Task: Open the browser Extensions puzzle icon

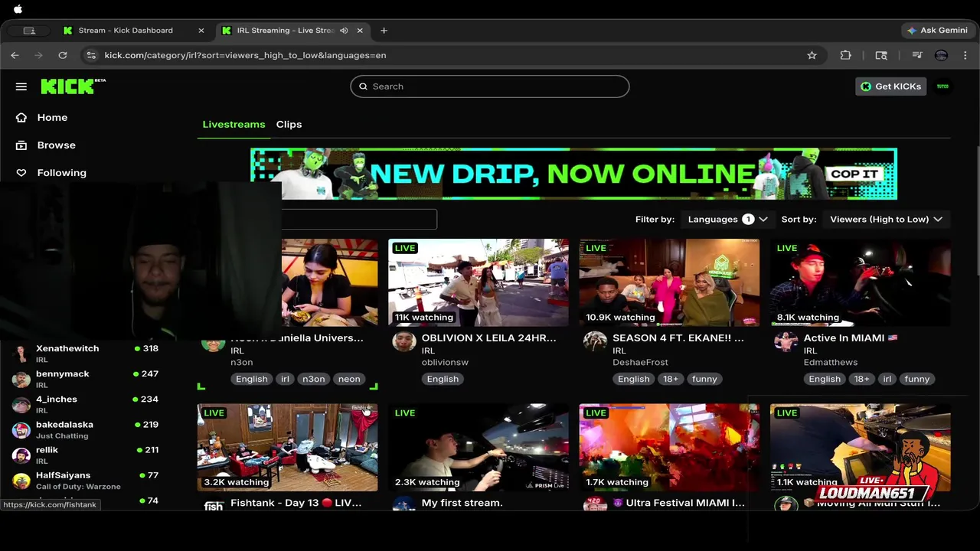Action: tap(845, 55)
